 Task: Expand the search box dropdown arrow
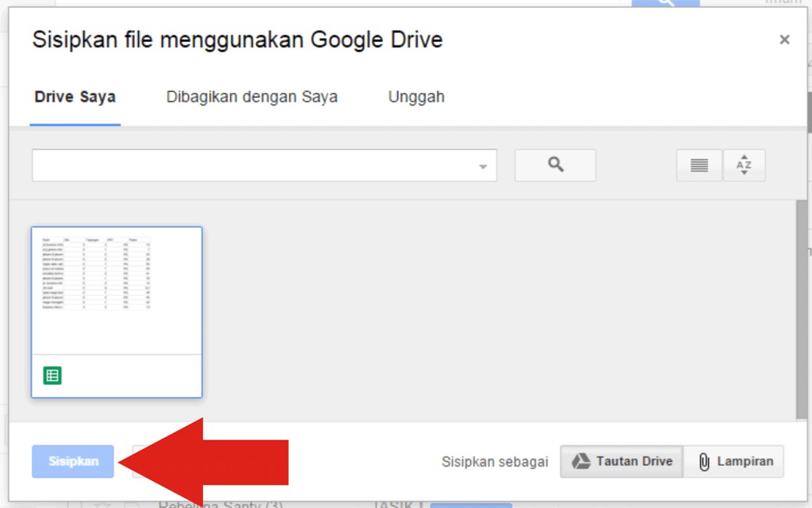coord(483,167)
